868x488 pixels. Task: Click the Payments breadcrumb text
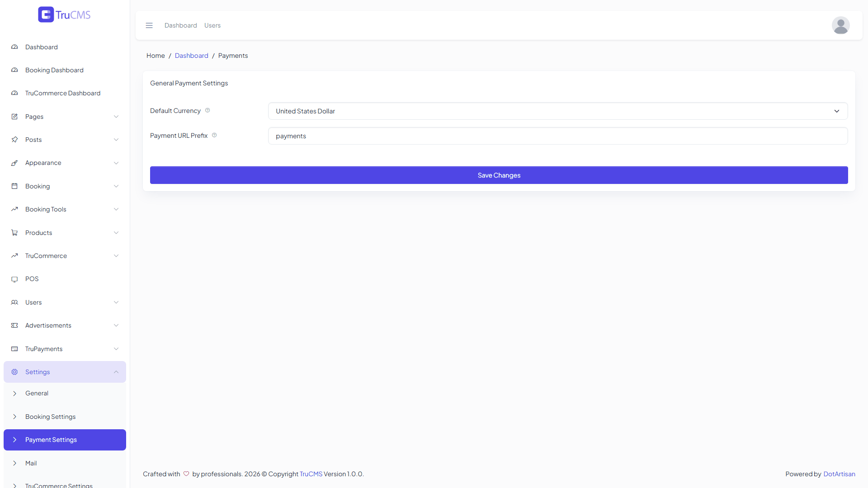(x=233, y=56)
